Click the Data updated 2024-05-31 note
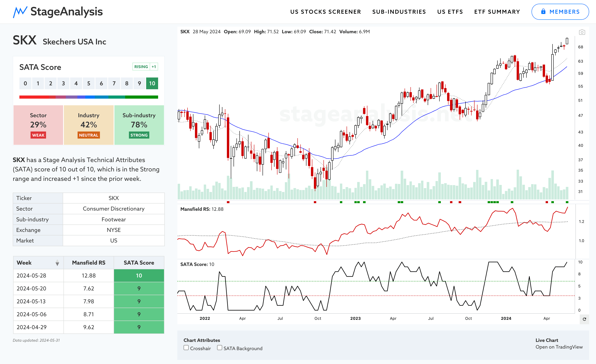 [x=36, y=340]
